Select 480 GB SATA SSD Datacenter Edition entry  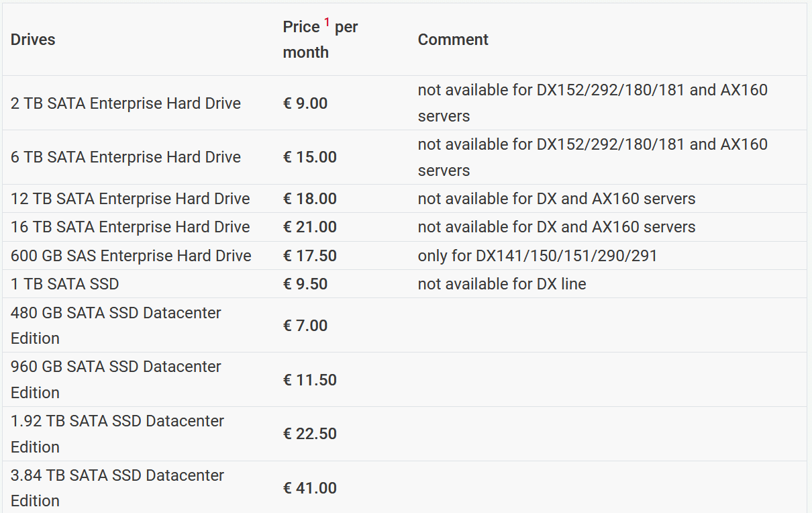[116, 326]
